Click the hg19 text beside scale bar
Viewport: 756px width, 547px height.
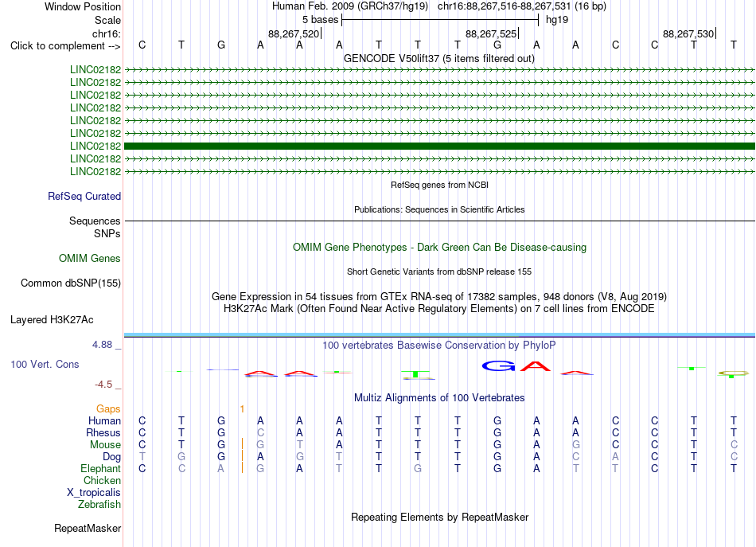click(x=557, y=20)
